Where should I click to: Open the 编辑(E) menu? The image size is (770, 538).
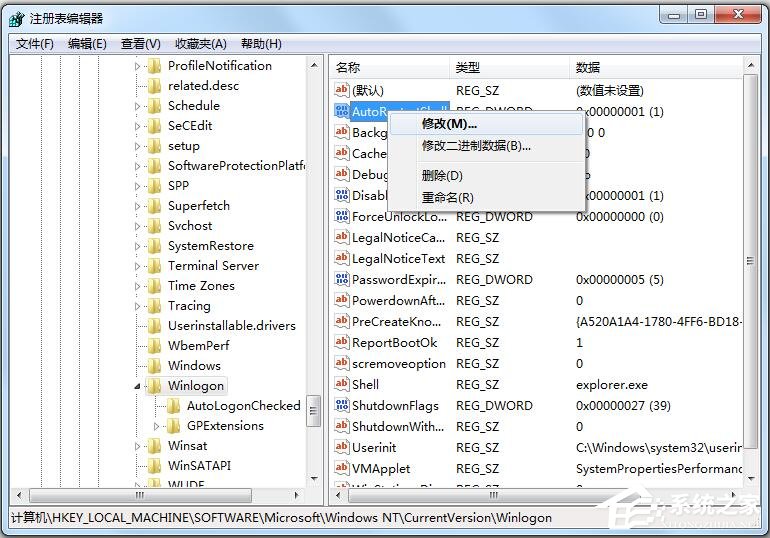pos(87,44)
